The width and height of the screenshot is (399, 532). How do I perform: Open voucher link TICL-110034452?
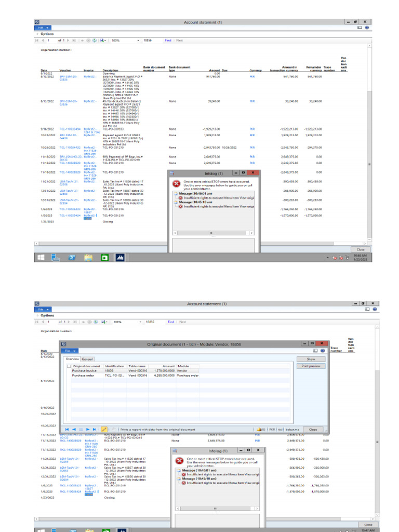tap(70, 148)
